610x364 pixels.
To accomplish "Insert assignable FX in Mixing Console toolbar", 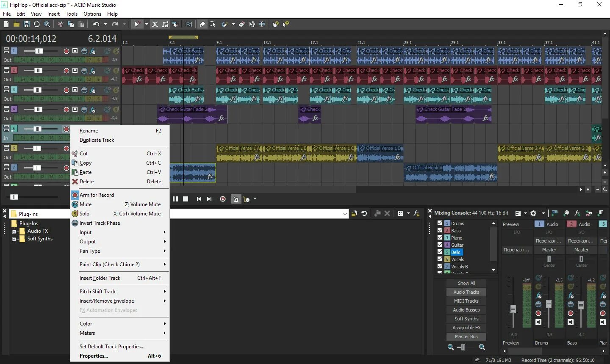I will (x=577, y=213).
